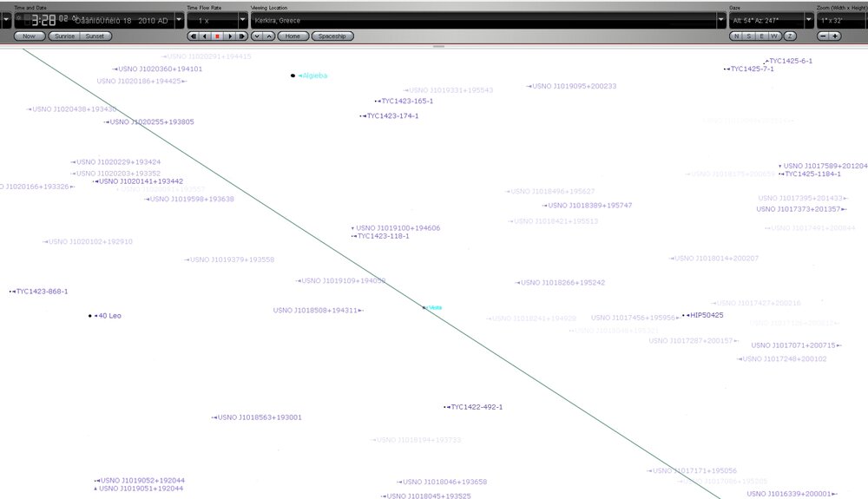Jump to Sunset time
This screenshot has height=499, width=868.
(x=93, y=36)
